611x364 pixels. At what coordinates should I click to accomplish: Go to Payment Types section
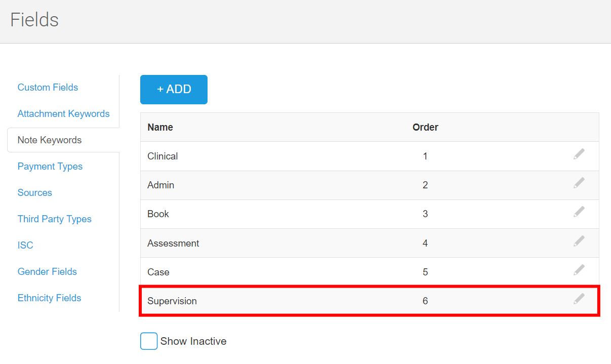pos(50,167)
